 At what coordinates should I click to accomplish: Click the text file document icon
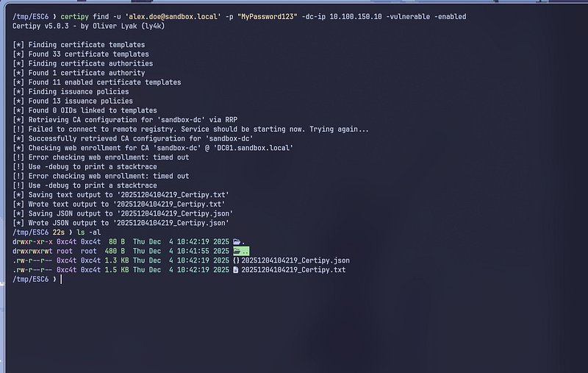click(x=236, y=270)
